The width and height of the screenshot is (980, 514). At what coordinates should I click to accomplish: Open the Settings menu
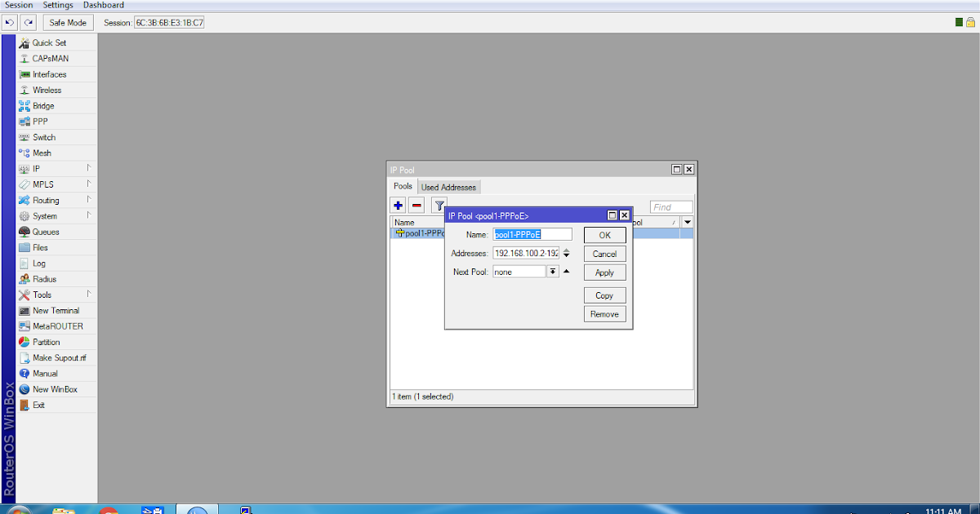pos(58,5)
